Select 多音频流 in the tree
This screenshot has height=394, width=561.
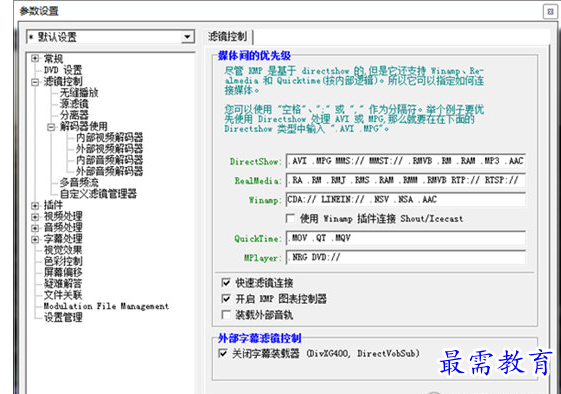(79, 183)
